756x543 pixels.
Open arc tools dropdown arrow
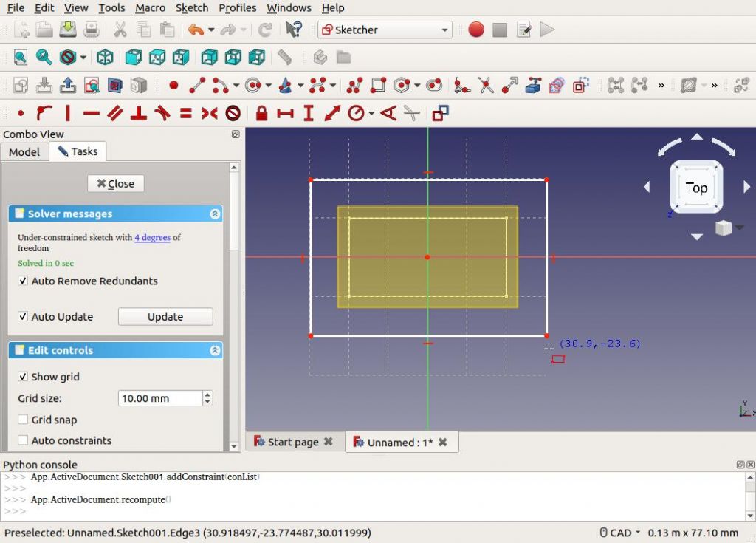click(236, 86)
